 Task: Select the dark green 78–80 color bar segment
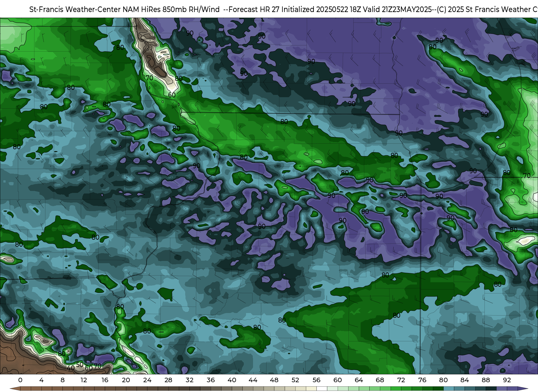(438, 389)
